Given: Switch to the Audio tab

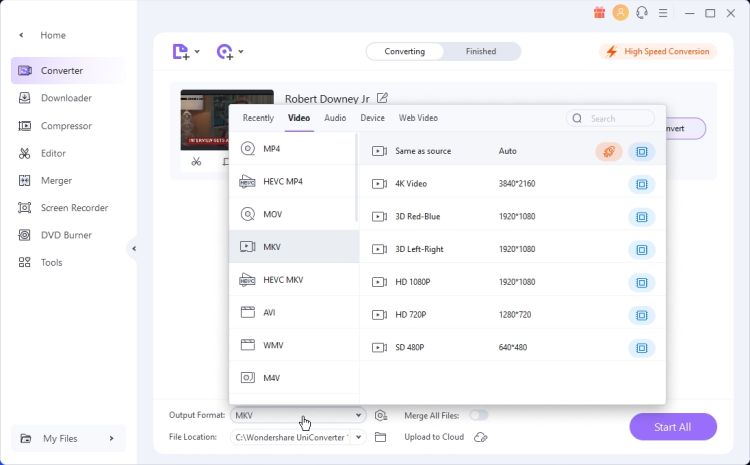Looking at the screenshot, I should (x=335, y=118).
